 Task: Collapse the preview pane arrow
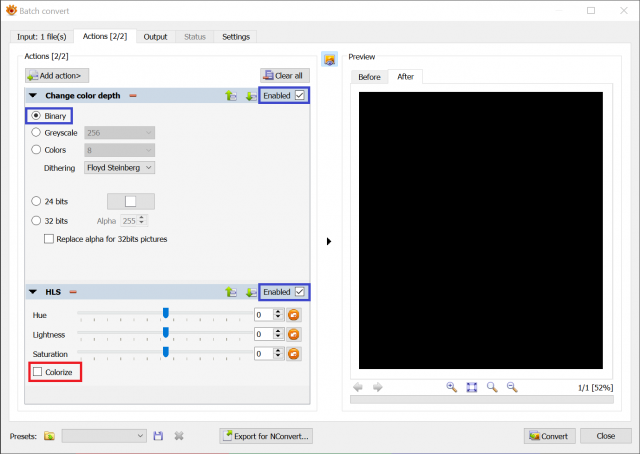(x=329, y=241)
